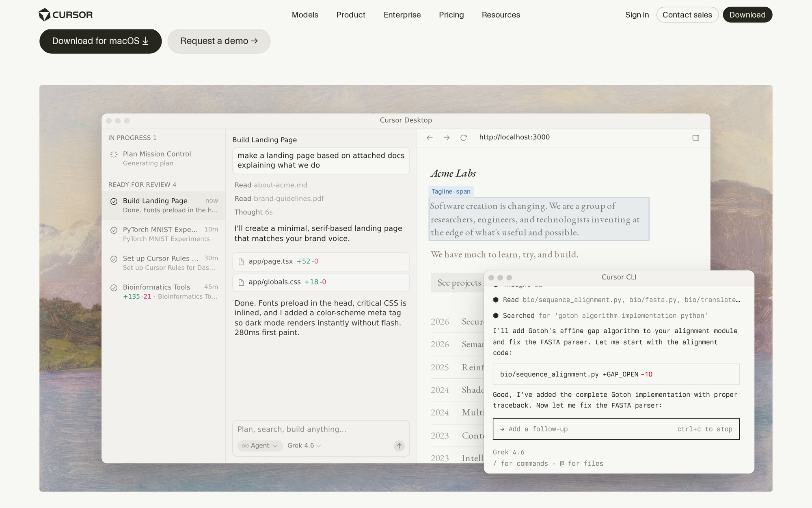Click the Plan, search, build anything input

click(321, 429)
